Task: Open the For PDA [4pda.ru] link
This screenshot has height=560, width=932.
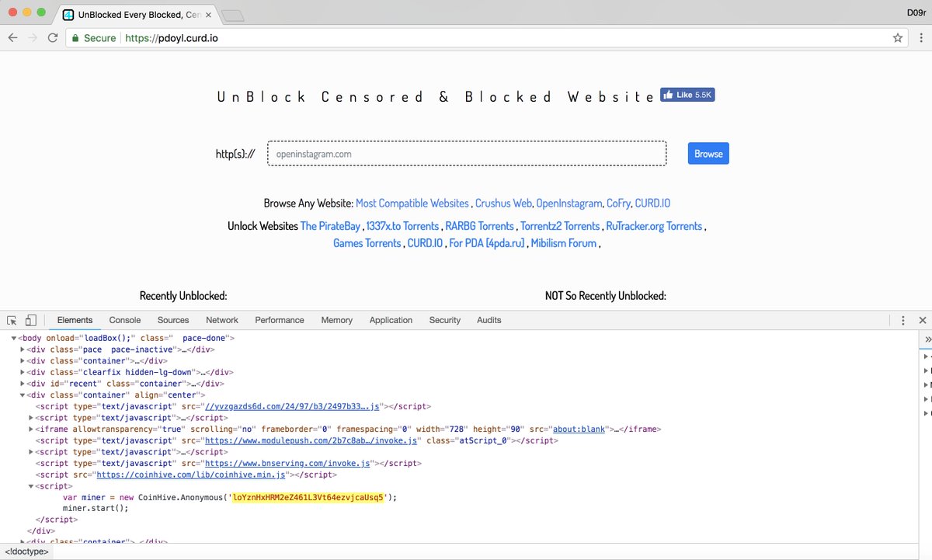Action: point(488,244)
